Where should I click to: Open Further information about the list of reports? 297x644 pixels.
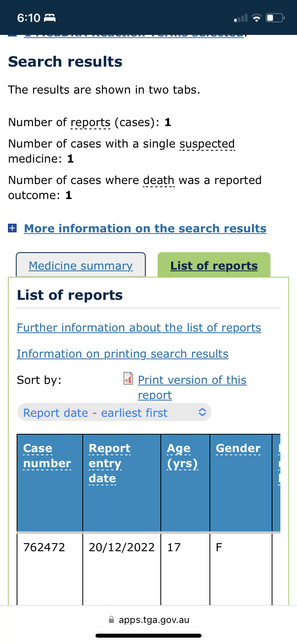[139, 328]
